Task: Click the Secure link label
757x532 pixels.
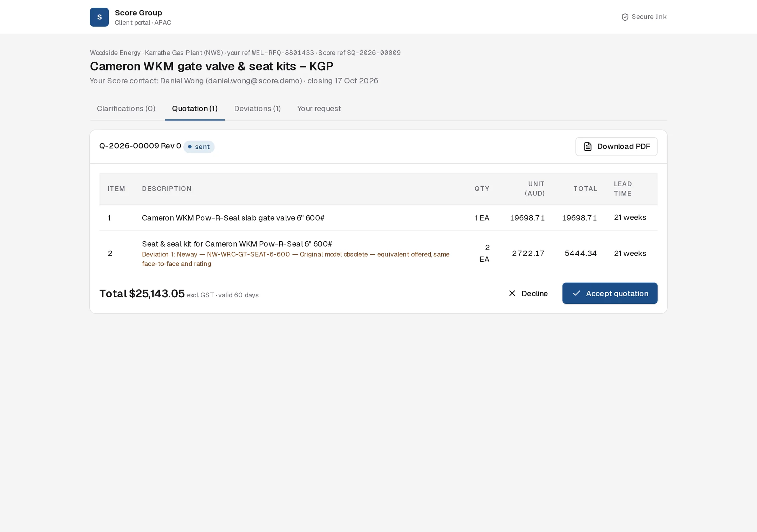Action: [649, 17]
